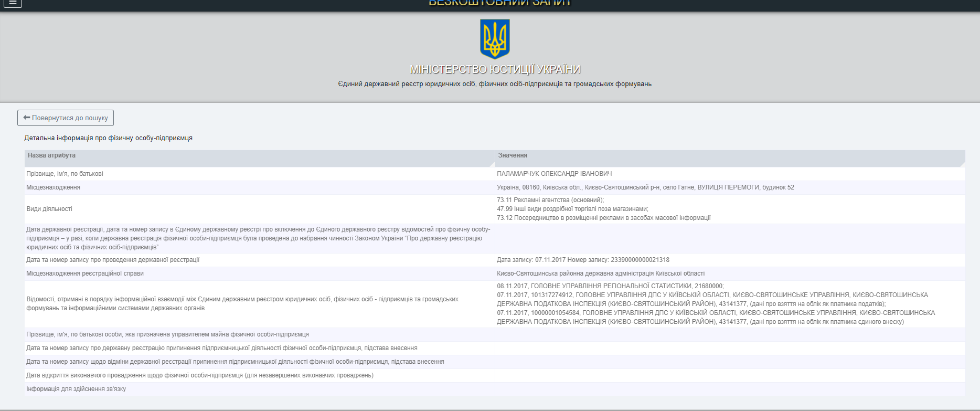Image resolution: width=980 pixels, height=411 pixels.
Task: Click 'Києво-Святошинська районна державна адміністрація' value
Action: pyautogui.click(x=601, y=273)
